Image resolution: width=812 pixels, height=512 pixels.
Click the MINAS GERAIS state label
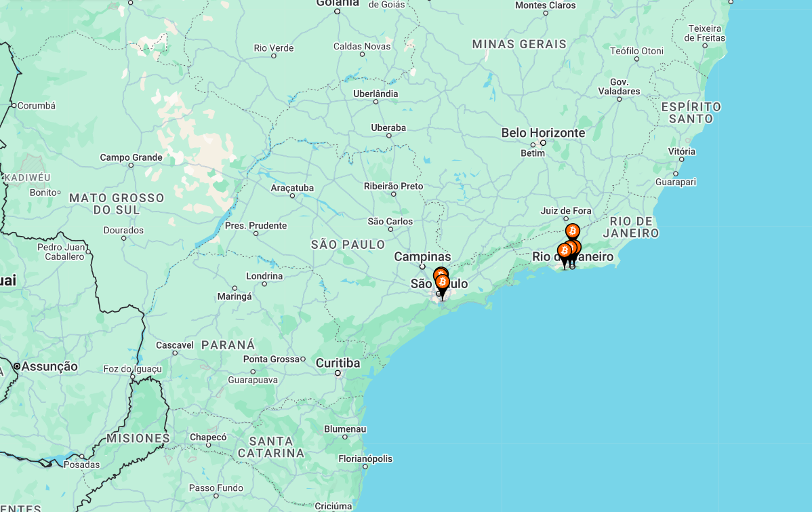519,44
